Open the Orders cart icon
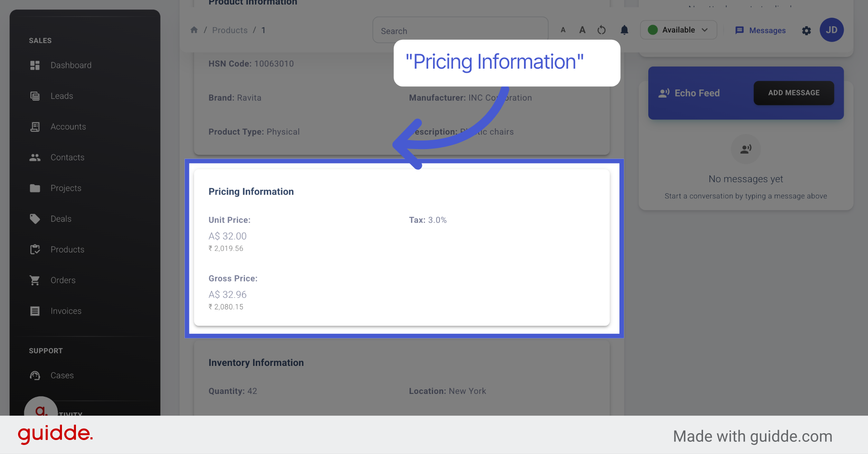This screenshot has width=868, height=454. tap(35, 280)
